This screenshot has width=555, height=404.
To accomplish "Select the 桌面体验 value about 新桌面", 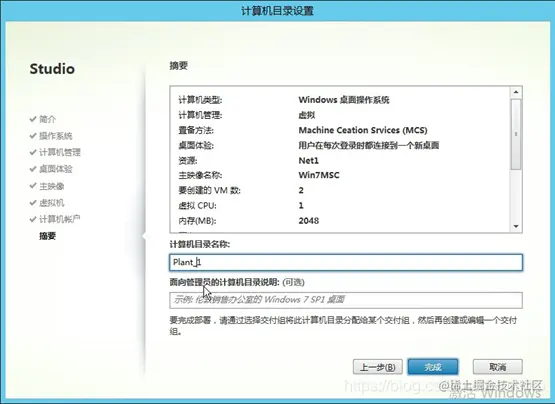I will pos(368,146).
